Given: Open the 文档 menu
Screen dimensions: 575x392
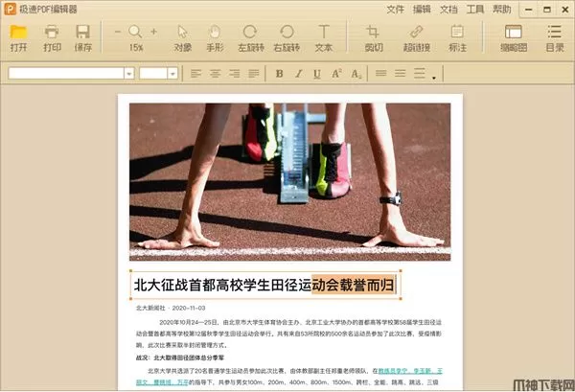Looking at the screenshot, I should tap(448, 10).
